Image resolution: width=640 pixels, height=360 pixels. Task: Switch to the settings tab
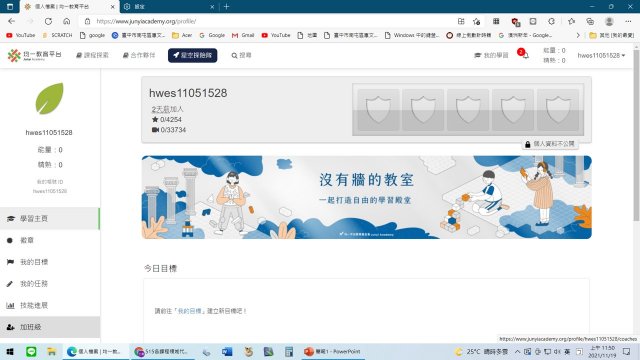[169, 7]
